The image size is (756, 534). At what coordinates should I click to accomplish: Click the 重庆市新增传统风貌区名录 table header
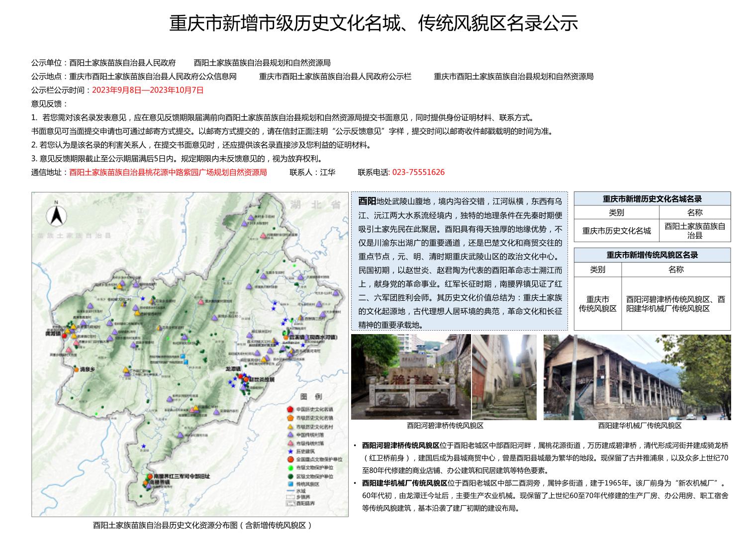point(652,255)
